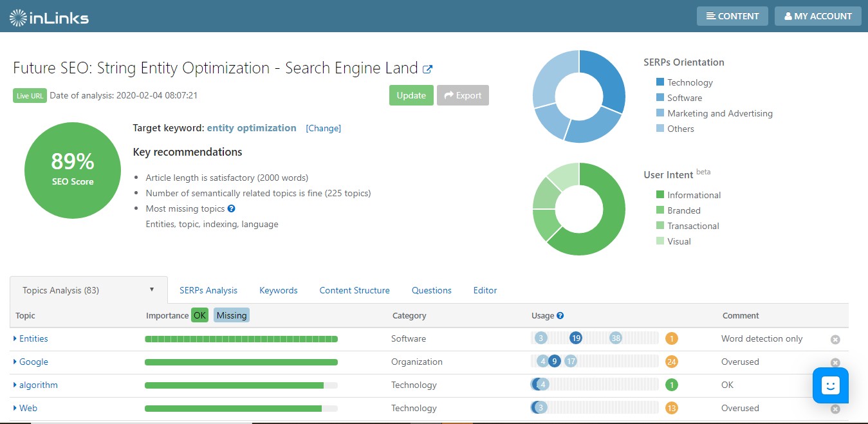
Task: Click the Entities importance bar
Action: coord(241,339)
